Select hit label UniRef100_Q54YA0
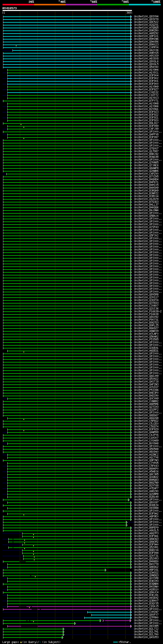The height and width of the screenshot is (644, 163). point(146,67)
